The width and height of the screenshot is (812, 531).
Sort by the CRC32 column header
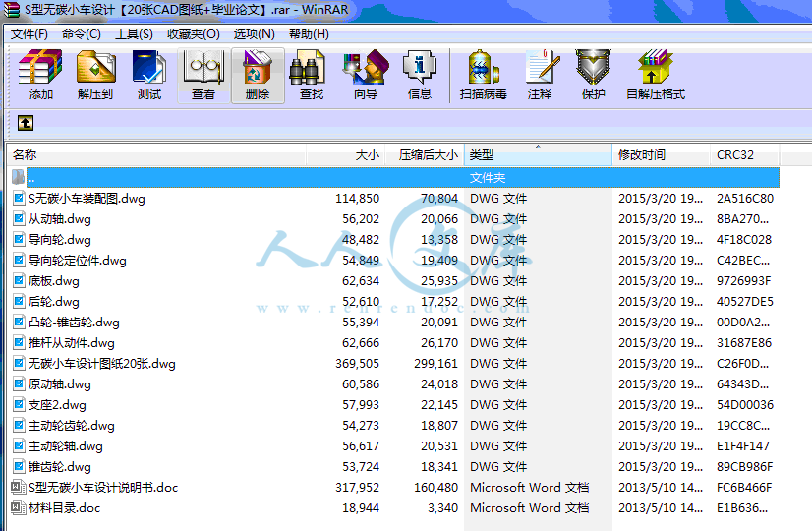tap(744, 155)
